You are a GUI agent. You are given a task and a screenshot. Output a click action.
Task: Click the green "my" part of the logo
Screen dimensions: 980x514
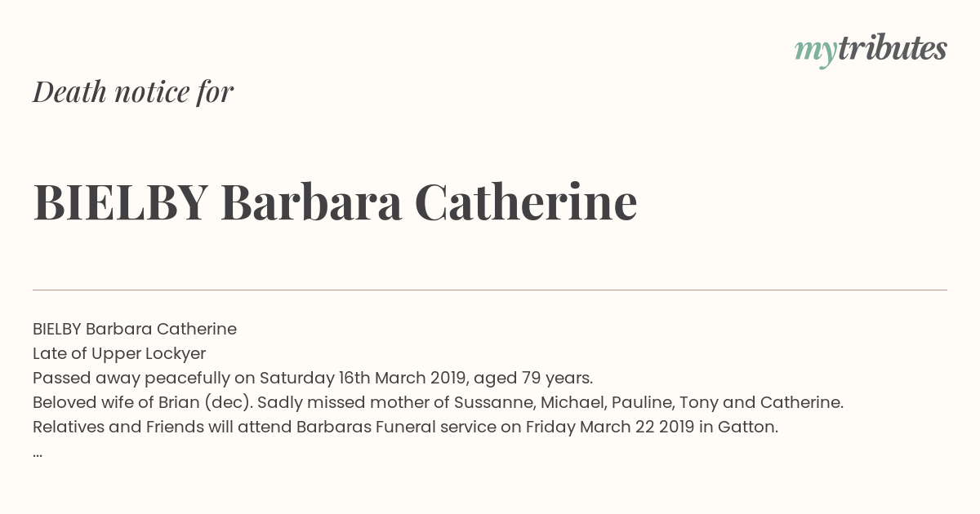click(815, 51)
